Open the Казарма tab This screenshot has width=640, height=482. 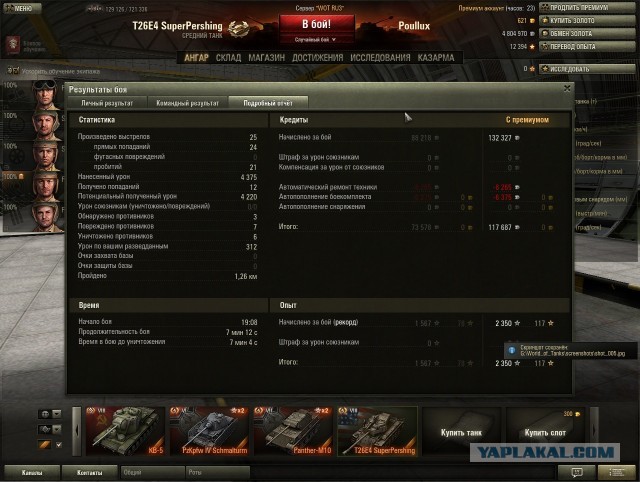click(x=436, y=58)
